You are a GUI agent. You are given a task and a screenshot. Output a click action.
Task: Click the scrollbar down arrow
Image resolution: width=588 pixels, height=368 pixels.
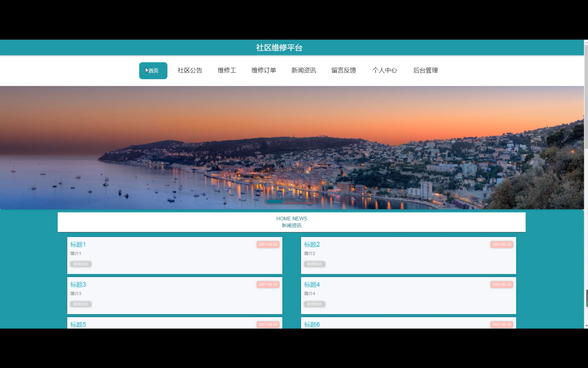pyautogui.click(x=586, y=326)
